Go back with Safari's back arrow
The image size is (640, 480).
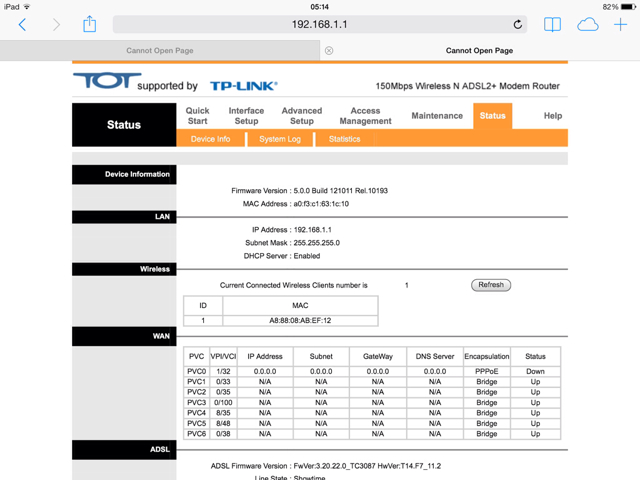coord(22,24)
